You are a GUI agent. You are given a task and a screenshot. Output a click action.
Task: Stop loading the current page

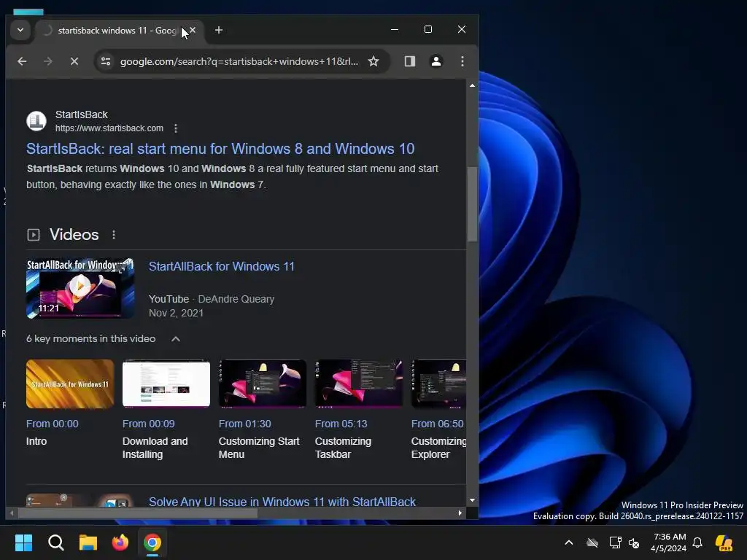74,61
